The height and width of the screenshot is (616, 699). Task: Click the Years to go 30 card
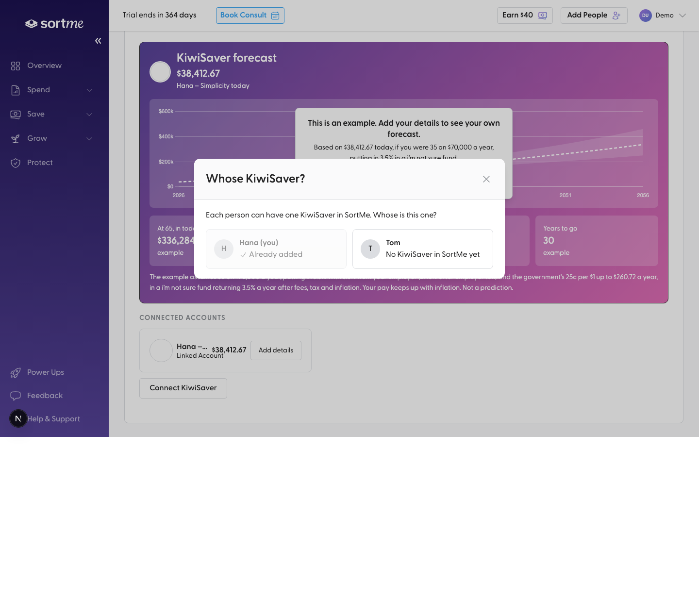pyautogui.click(x=597, y=241)
